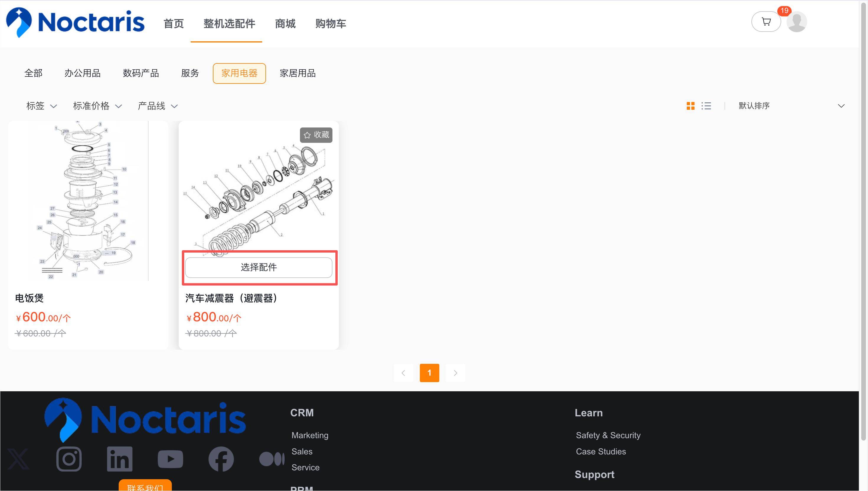Open the 电饭煲 product thumbnail
The height and width of the screenshot is (491, 868).
(x=88, y=201)
